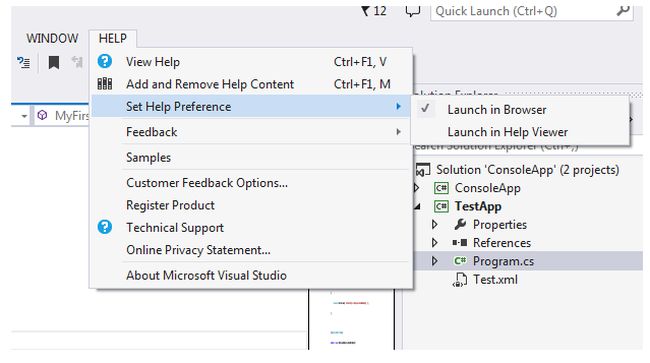Viewport: 650px width, 363px height.
Task: Open Customer Feedback Options
Action: [251, 183]
